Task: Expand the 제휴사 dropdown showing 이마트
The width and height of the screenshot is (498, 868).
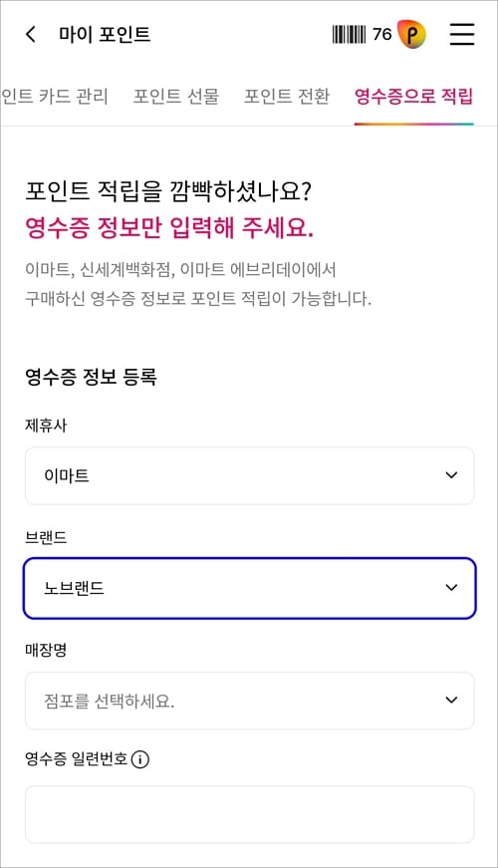Action: coord(250,475)
